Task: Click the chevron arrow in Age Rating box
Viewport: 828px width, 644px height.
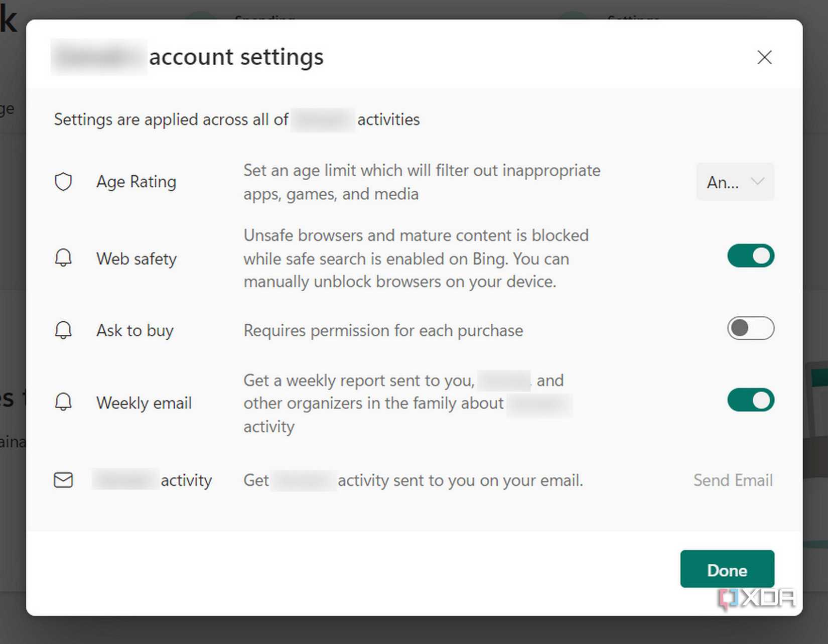Action: coord(757,181)
